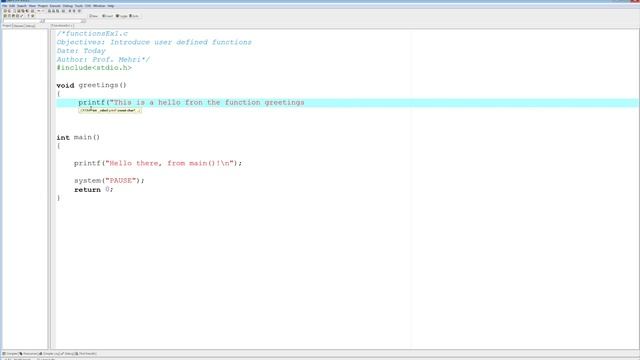
Task: Open the Resources bottom panel tab
Action: coord(28,354)
